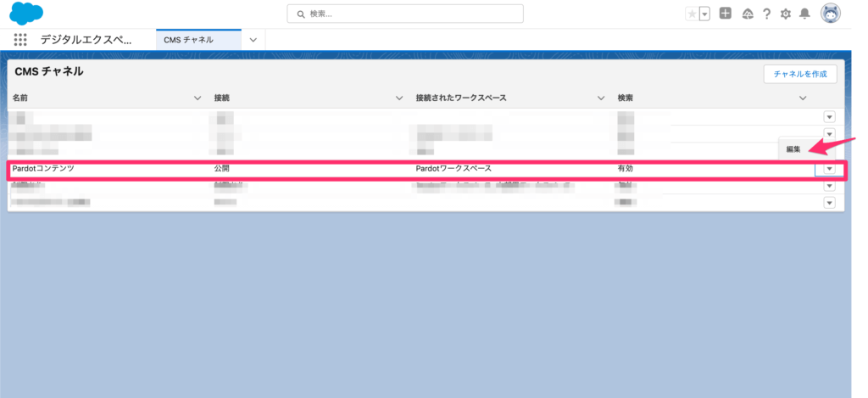
Task: Open the row actions for Pardotコンテンツ
Action: point(829,169)
